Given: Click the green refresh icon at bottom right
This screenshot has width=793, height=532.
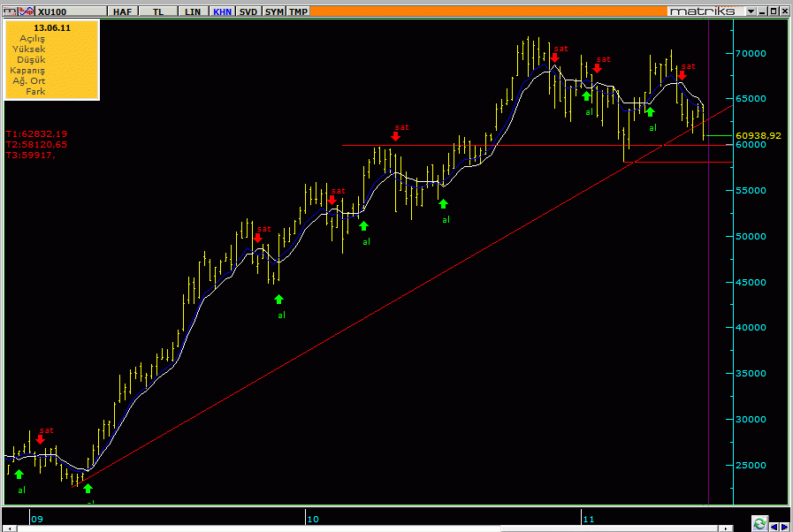Looking at the screenshot, I should (759, 525).
